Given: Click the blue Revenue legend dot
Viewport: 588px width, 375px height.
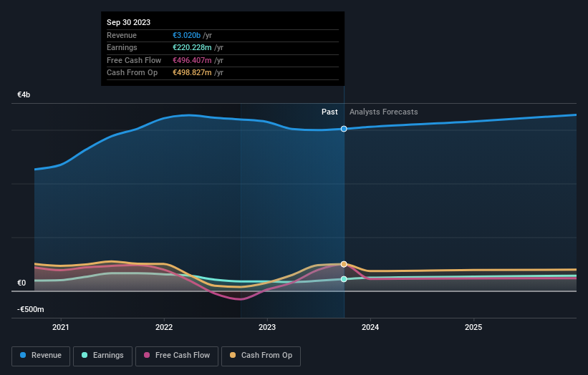Looking at the screenshot, I should point(23,355).
